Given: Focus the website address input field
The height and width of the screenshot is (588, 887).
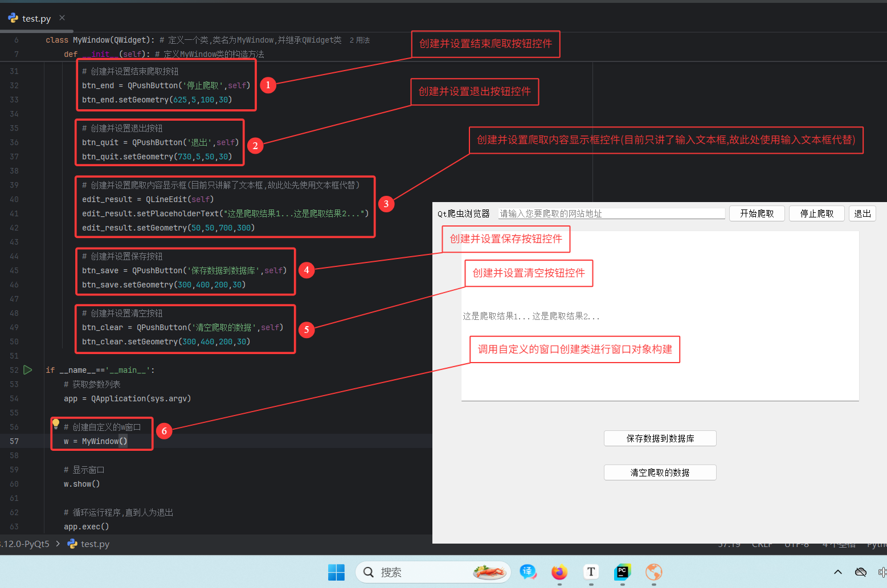Looking at the screenshot, I should pyautogui.click(x=612, y=213).
